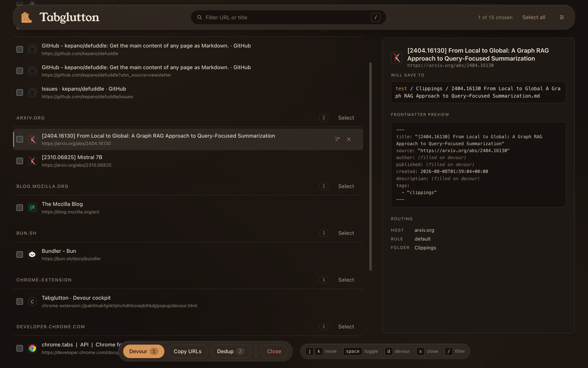
Task: Tick the checkbox for the Issues · kepano/defuddle row
Action: tap(20, 92)
